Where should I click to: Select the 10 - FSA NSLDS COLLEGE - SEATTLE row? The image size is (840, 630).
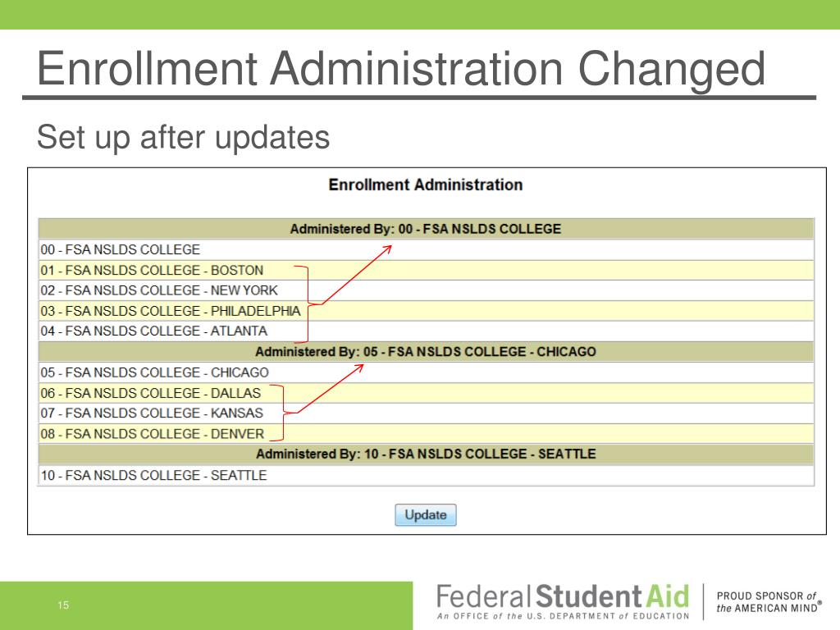coord(427,475)
